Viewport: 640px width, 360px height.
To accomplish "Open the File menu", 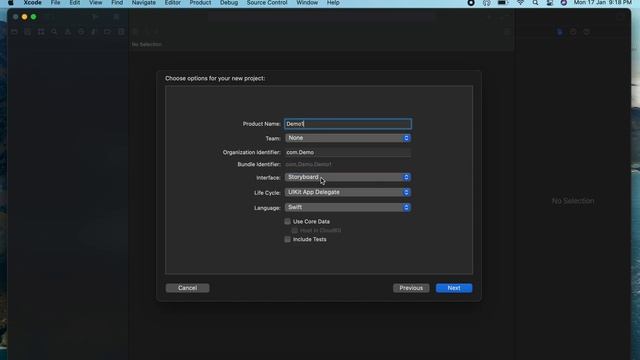I will click(x=56, y=3).
